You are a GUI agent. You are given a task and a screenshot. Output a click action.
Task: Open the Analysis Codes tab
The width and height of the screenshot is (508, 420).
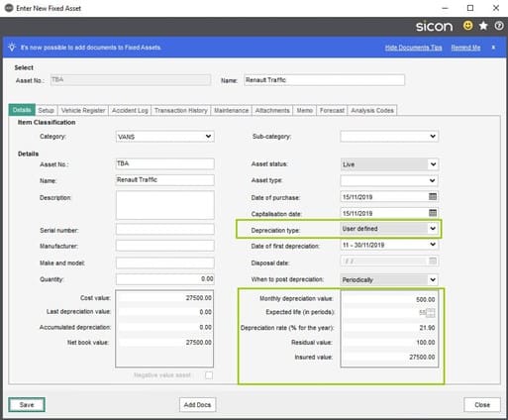[x=372, y=110]
